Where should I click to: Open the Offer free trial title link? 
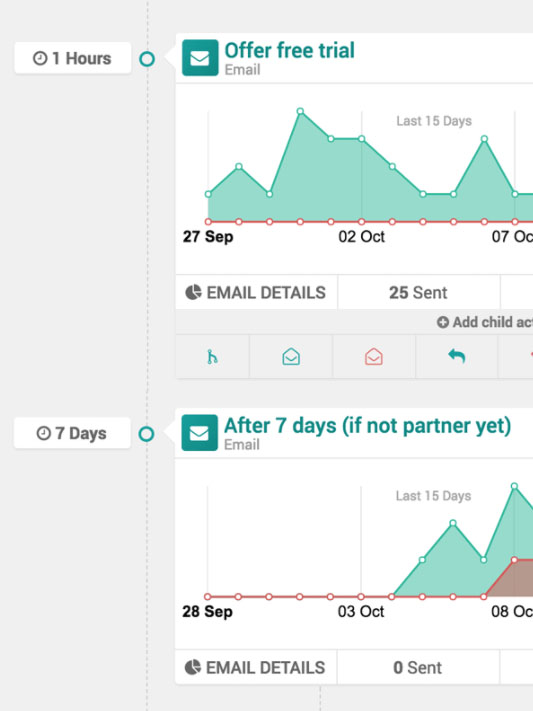tap(289, 50)
